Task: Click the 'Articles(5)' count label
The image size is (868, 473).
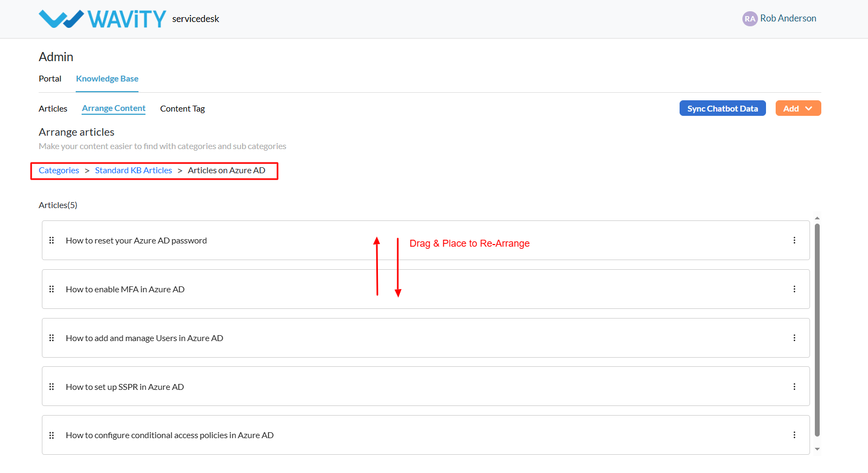Action: (58, 205)
